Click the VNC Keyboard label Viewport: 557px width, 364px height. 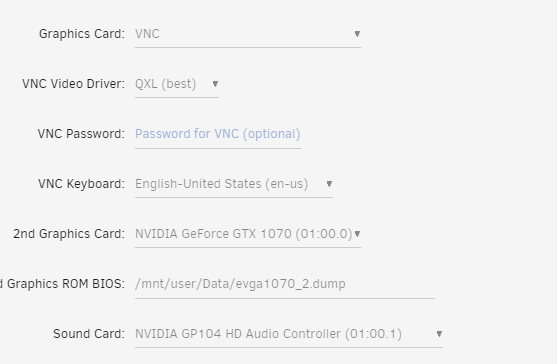point(81,184)
